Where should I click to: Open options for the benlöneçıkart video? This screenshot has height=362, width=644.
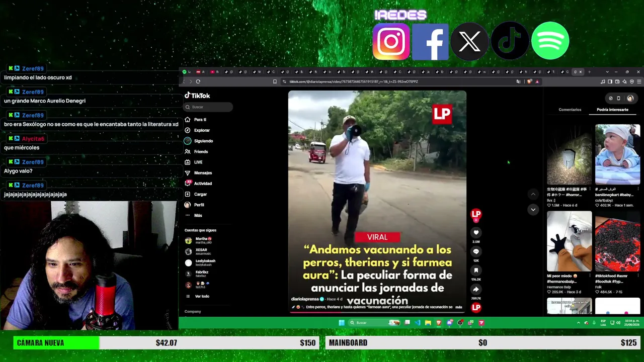click(x=638, y=190)
